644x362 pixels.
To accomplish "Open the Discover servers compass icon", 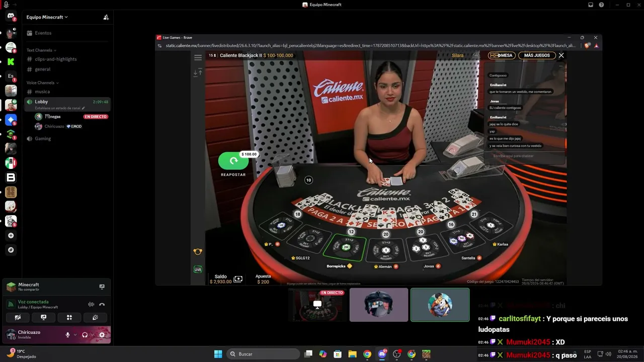I will pos(11,250).
